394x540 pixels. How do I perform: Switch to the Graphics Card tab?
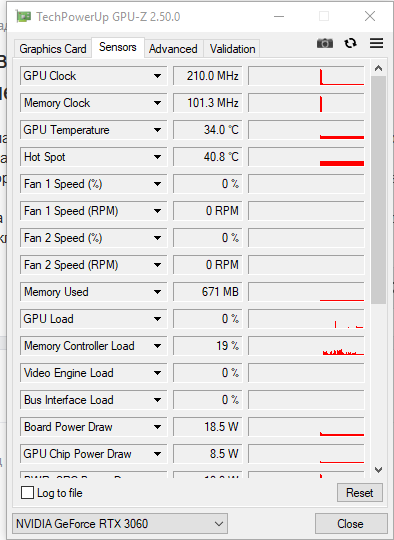[x=53, y=49]
